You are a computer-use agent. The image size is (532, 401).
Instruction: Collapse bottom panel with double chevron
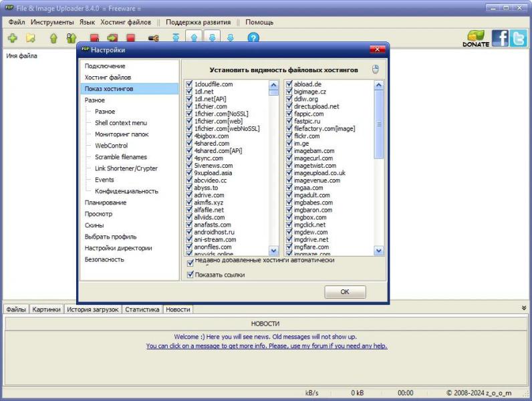(524, 307)
